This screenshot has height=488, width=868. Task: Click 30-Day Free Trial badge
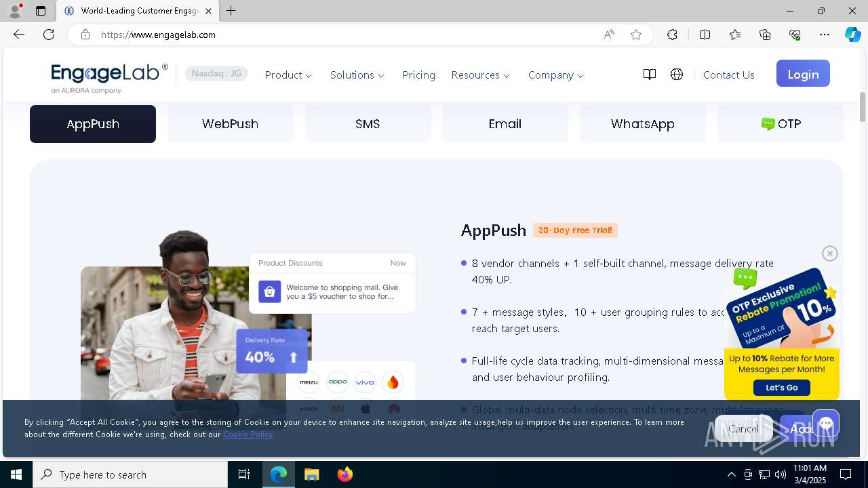pos(575,230)
